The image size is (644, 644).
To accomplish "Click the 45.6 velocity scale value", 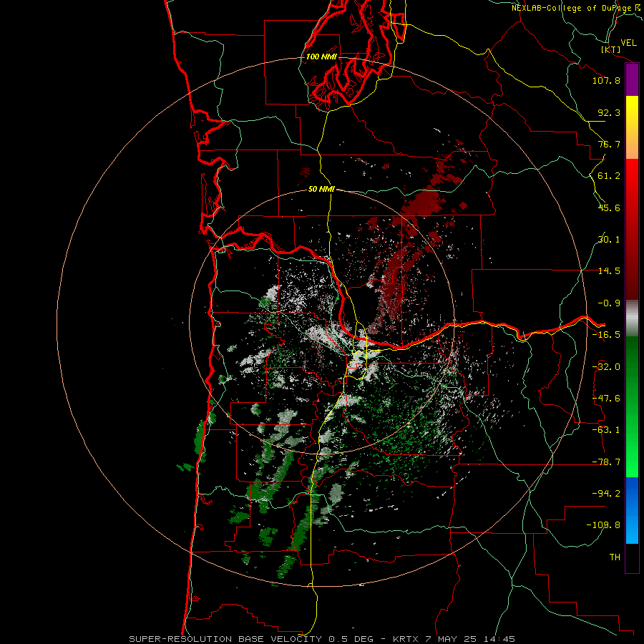I will [609, 208].
